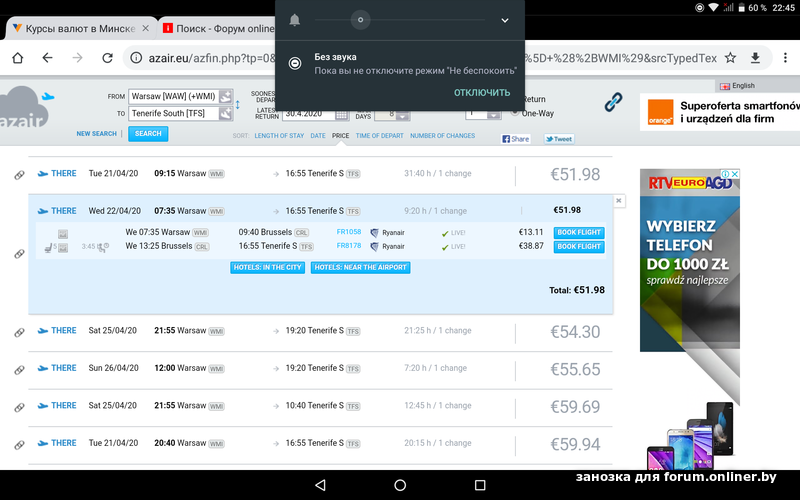The height and width of the screenshot is (500, 800).
Task: Book the €38.87 Brussels to Tenerife flight
Action: [579, 247]
